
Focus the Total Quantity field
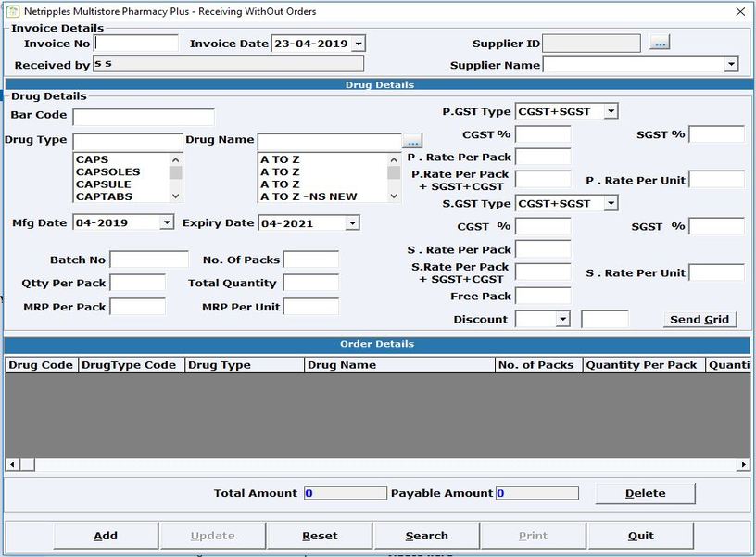[311, 283]
